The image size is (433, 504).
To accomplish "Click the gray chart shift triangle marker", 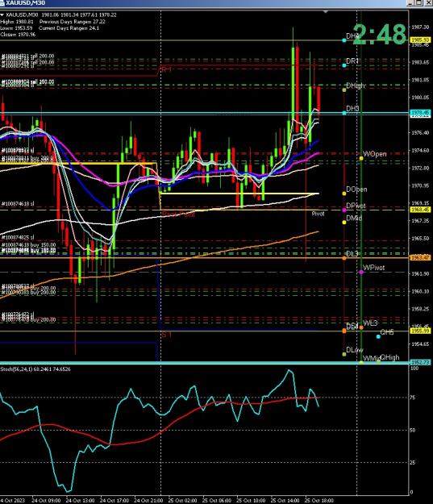I will (326, 11).
